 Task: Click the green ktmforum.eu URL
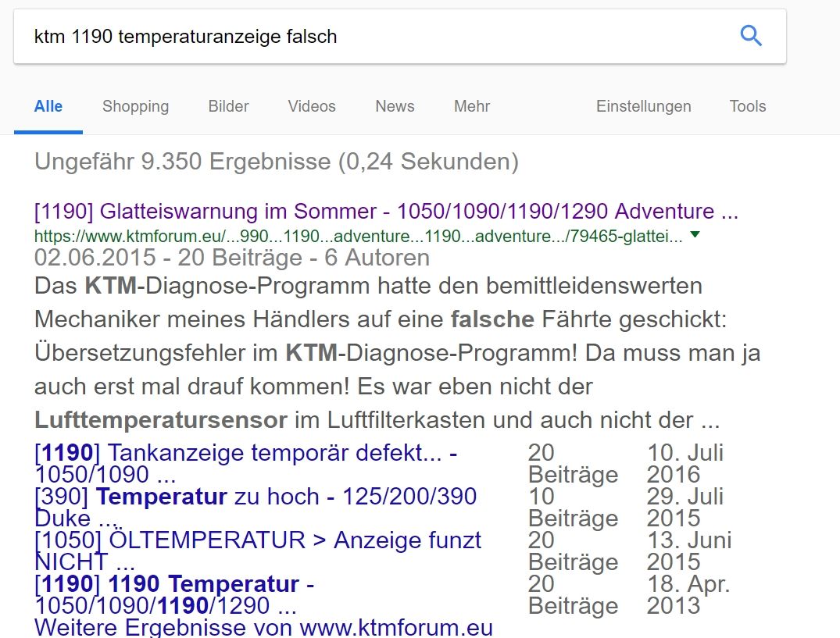[358, 235]
